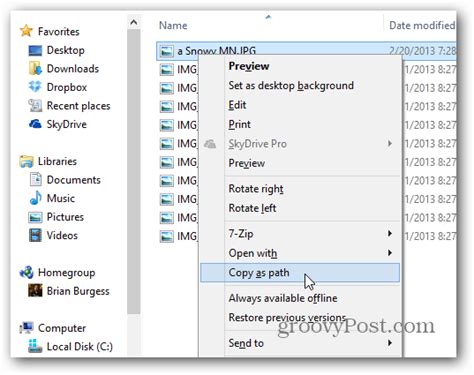Screen dimensions: 474x375
Task: Click Brian Burgess user avatar
Action: point(35,291)
